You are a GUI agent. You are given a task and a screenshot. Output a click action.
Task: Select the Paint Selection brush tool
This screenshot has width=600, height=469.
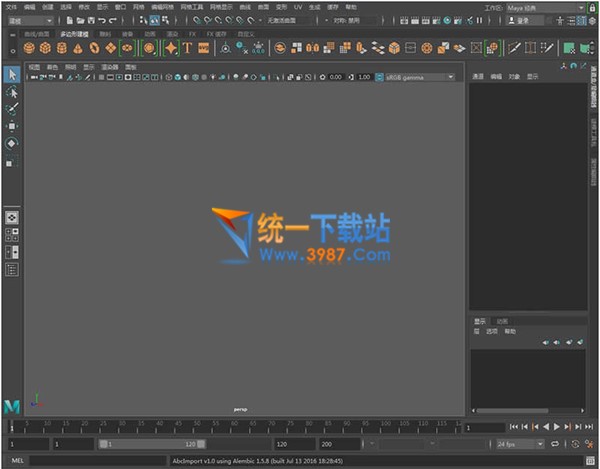pyautogui.click(x=12, y=109)
